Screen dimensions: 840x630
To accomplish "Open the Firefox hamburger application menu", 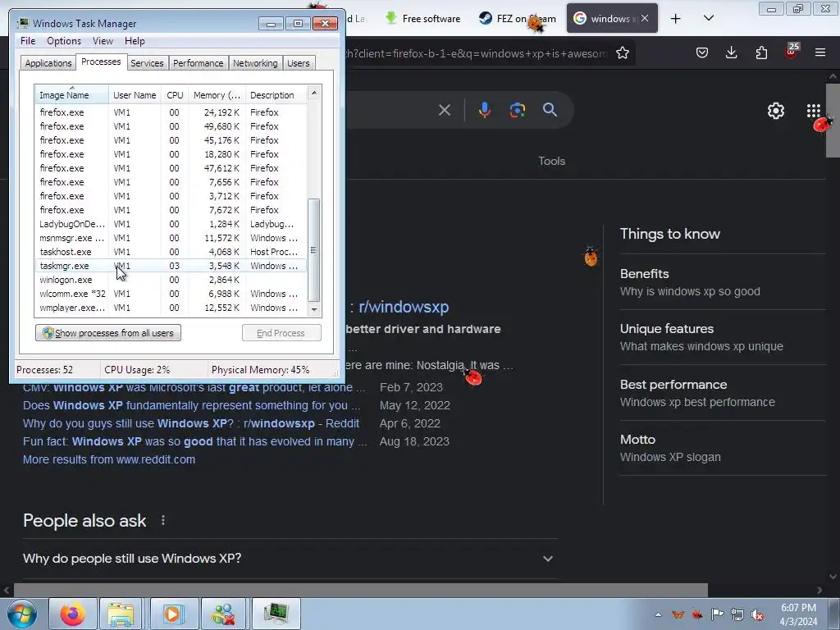I will coord(820,52).
